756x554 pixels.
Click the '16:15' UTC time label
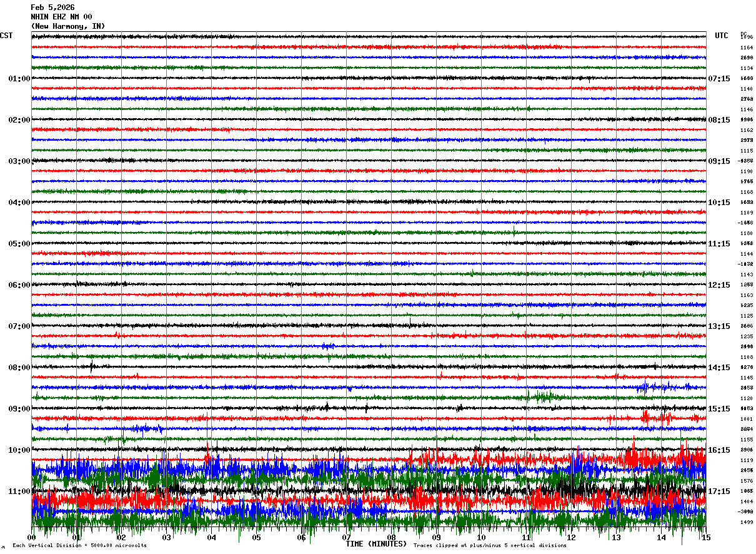719,450
